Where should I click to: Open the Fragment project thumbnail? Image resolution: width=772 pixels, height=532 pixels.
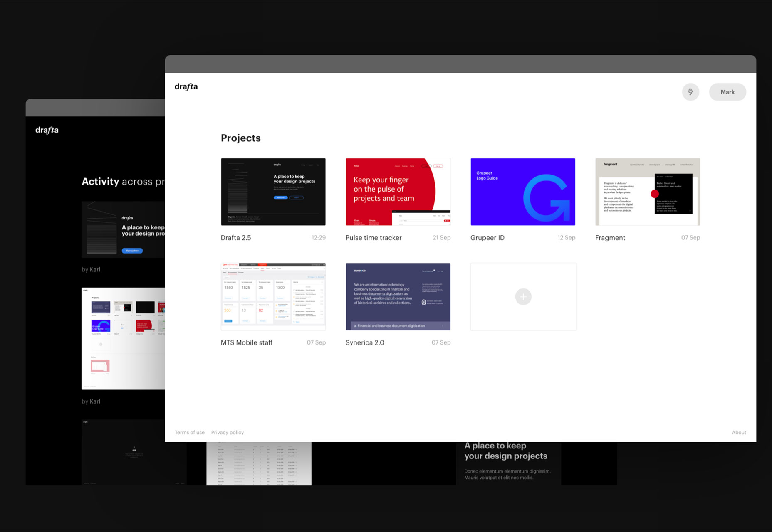(x=647, y=192)
